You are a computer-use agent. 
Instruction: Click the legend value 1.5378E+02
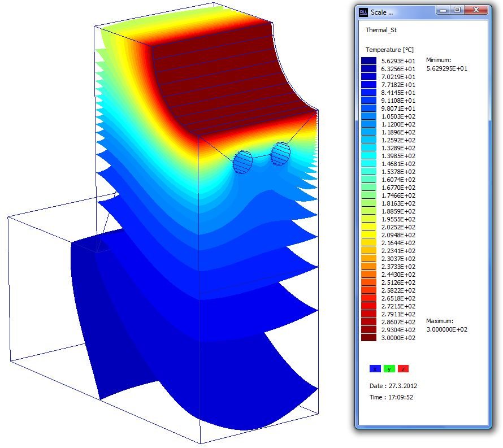tap(398, 172)
